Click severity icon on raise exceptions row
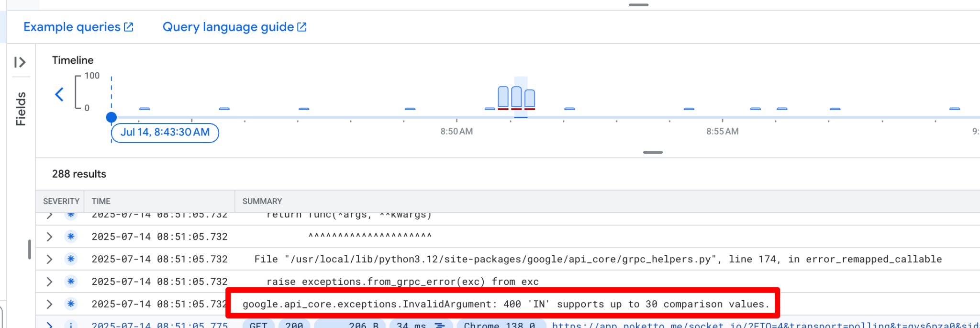The width and height of the screenshot is (980, 328). (71, 282)
